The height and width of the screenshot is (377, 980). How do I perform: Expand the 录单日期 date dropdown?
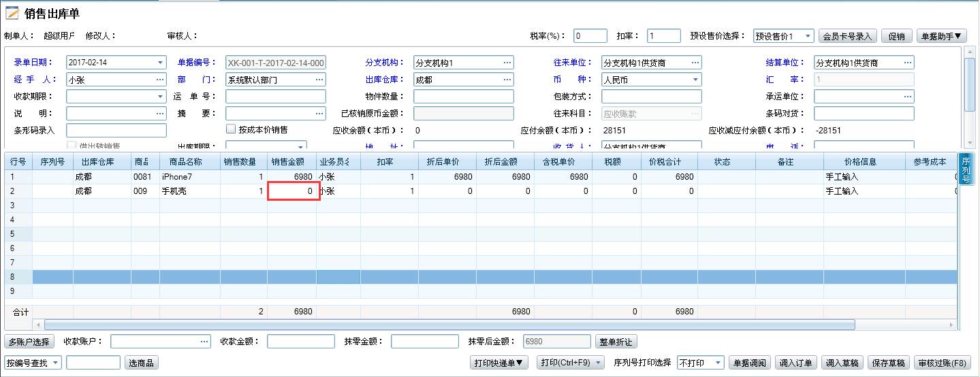pyautogui.click(x=160, y=63)
